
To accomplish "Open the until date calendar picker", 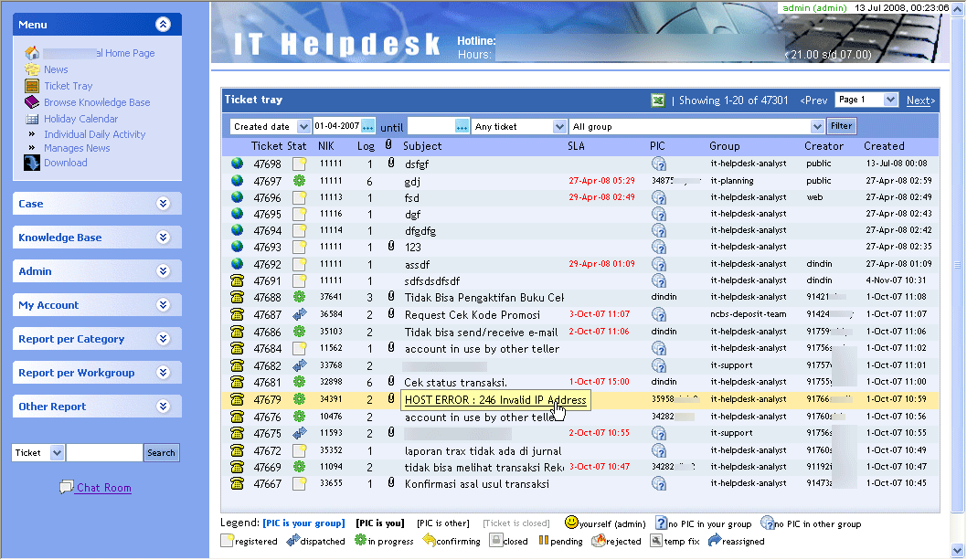I will [462, 126].
